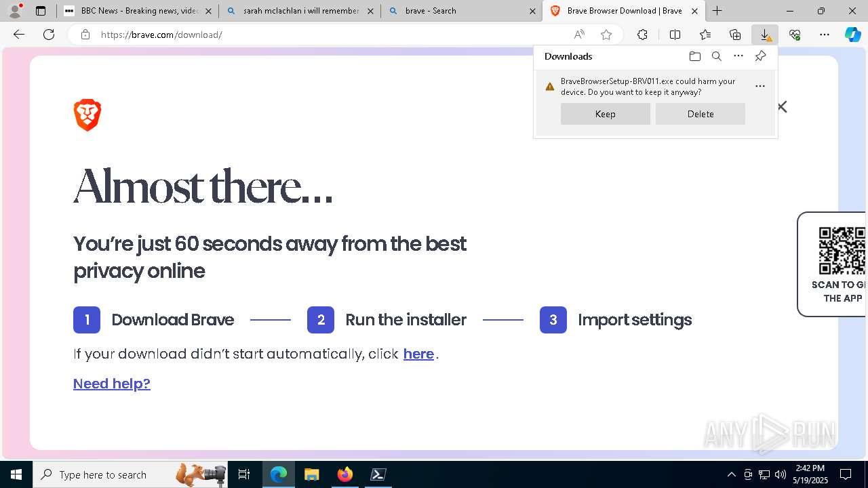Close the brave - Search tab

532,11
